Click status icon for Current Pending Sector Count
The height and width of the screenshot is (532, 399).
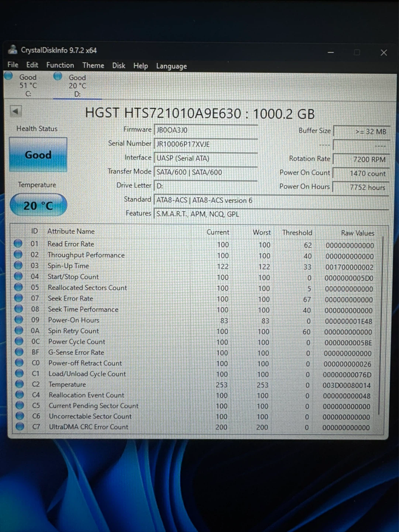click(x=20, y=405)
